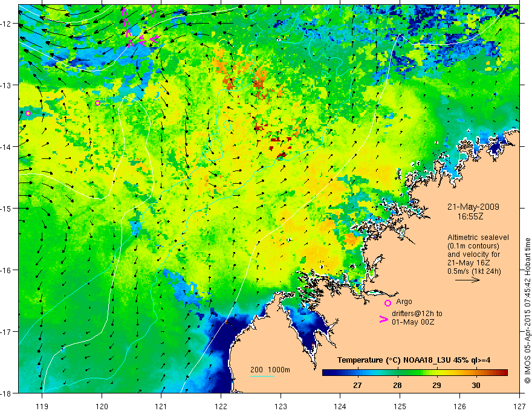This screenshot has width=532, height=411.
Task: Click the colour bar tick label 29
Action: click(x=436, y=385)
